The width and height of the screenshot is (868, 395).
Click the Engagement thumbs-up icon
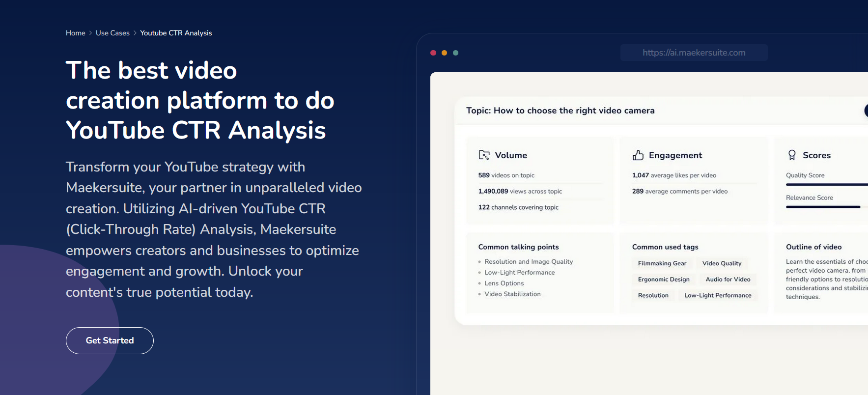[638, 155]
